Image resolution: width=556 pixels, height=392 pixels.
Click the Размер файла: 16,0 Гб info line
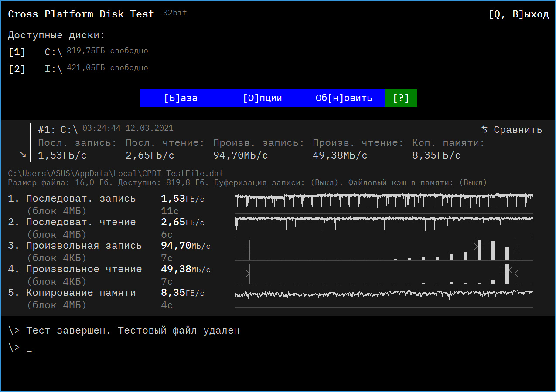[247, 182]
